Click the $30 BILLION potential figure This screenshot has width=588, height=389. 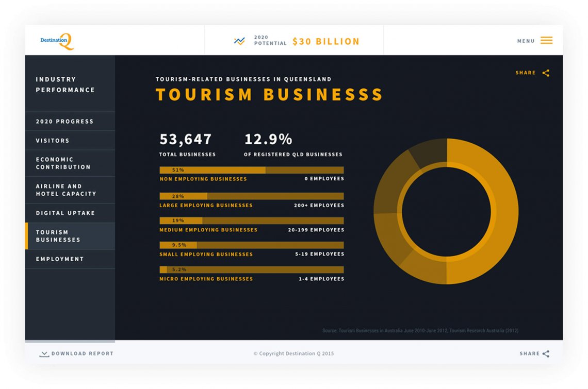pyautogui.click(x=326, y=41)
